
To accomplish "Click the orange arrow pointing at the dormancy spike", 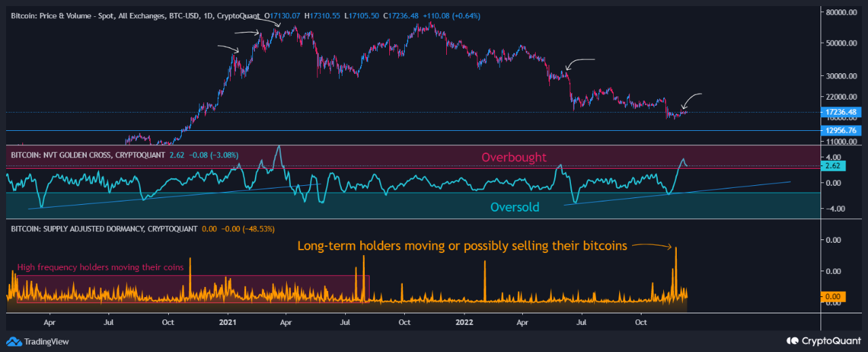I will point(652,246).
